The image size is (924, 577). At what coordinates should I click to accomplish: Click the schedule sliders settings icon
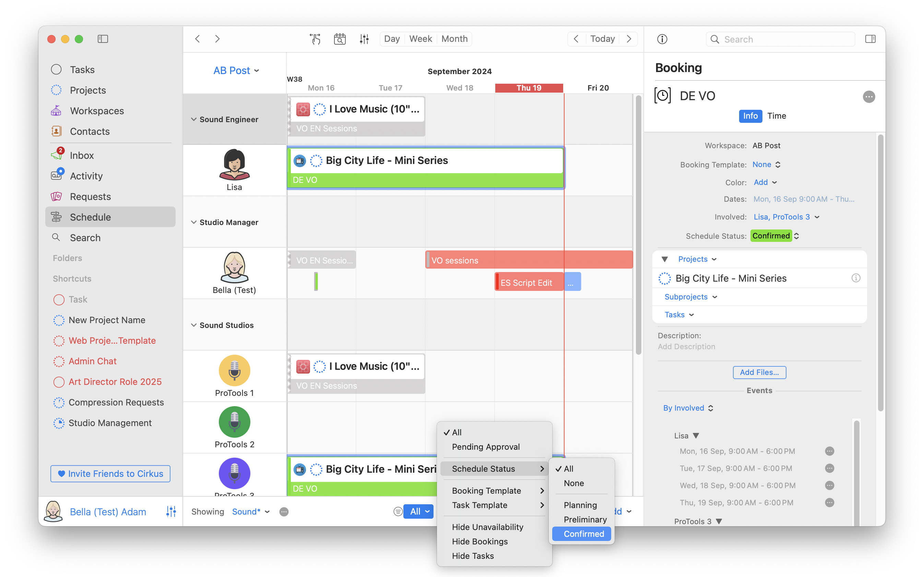[x=364, y=39]
